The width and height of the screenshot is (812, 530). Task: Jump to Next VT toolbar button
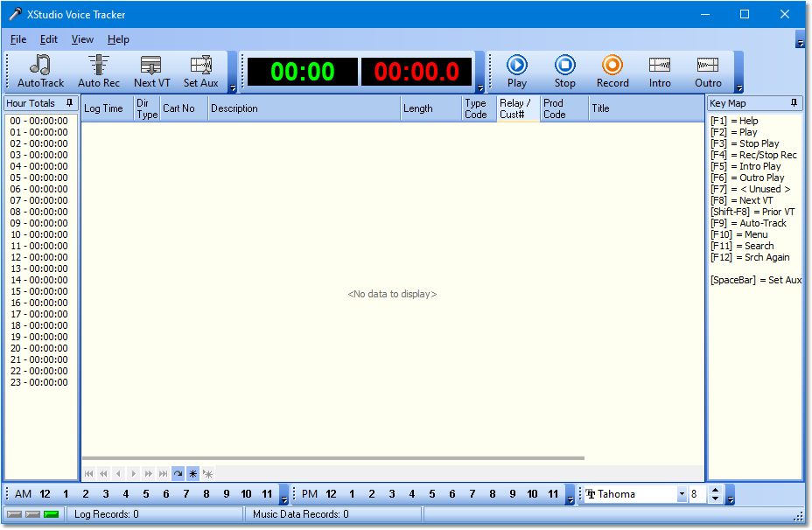point(151,72)
